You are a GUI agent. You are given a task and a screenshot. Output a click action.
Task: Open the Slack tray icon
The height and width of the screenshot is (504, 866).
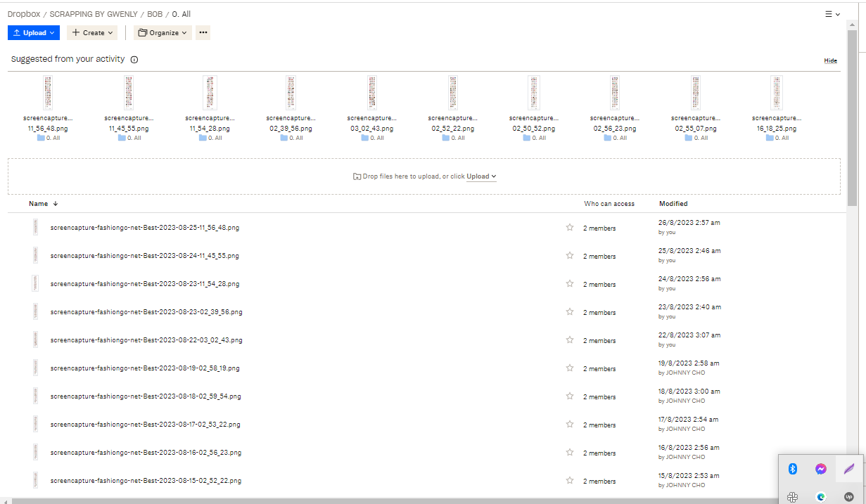[792, 496]
